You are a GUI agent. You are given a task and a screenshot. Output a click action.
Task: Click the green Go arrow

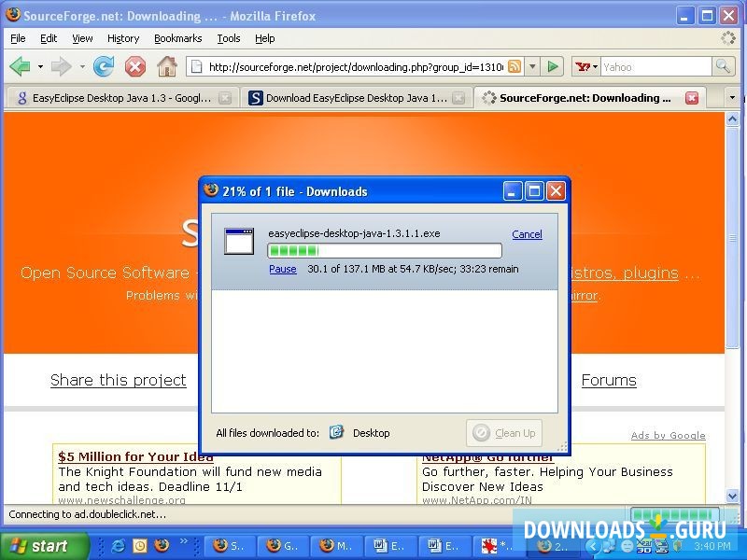pos(553,66)
